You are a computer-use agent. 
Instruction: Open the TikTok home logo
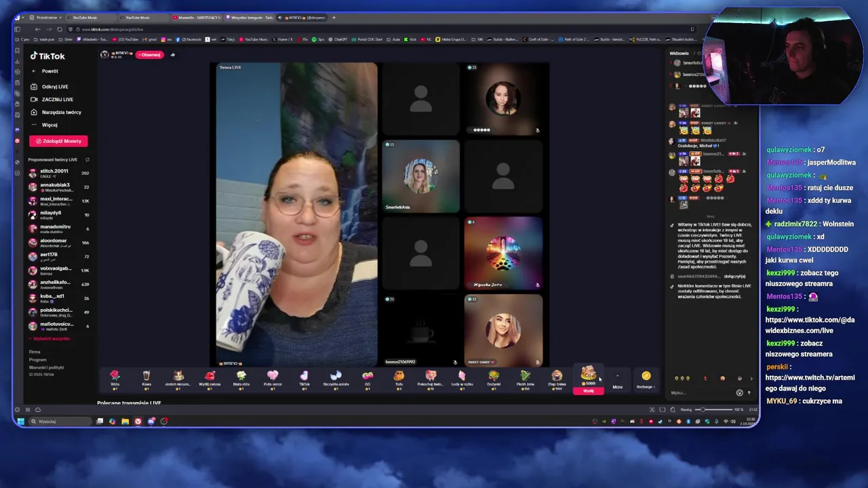coord(47,56)
